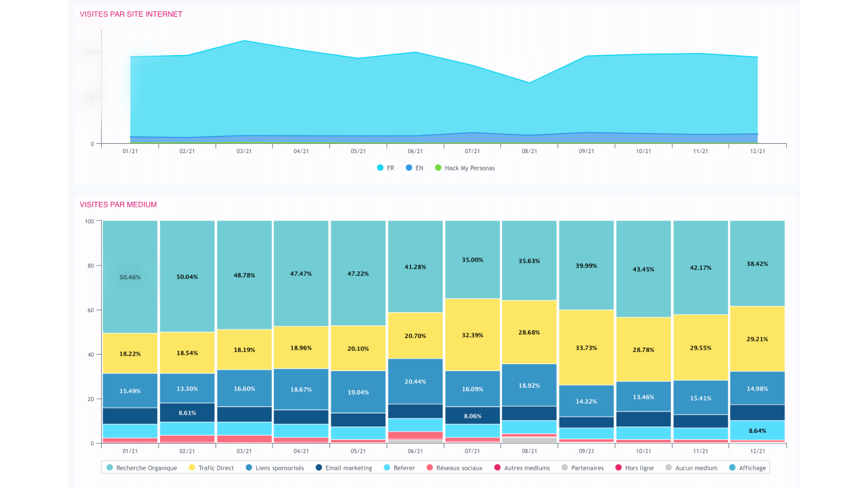Viewport: 868px width, 488px height.
Task: Click the 35.00% segment in 07/21 bar
Action: click(x=472, y=260)
